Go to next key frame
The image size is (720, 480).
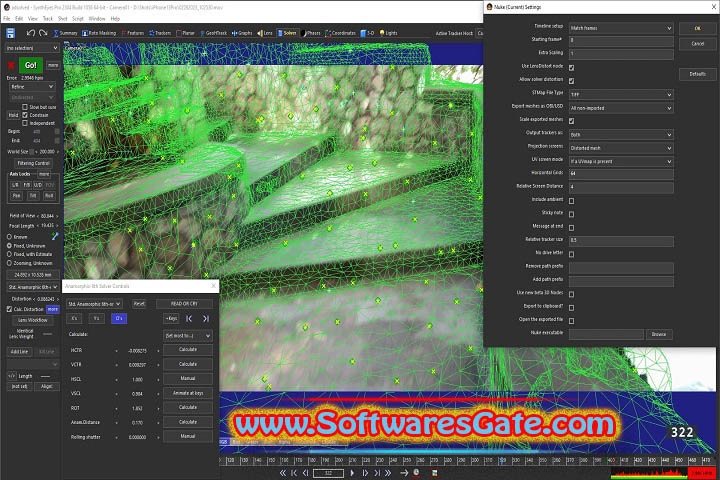(x=377, y=473)
